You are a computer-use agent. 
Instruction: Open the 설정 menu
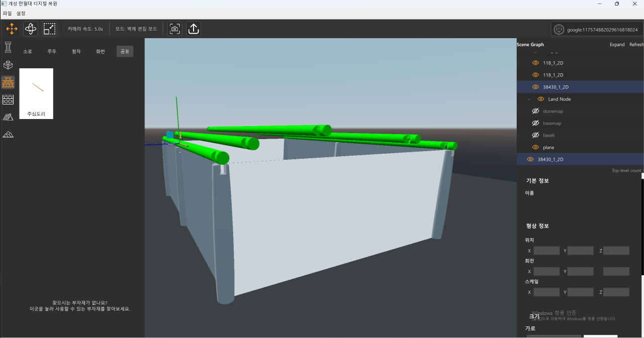21,13
